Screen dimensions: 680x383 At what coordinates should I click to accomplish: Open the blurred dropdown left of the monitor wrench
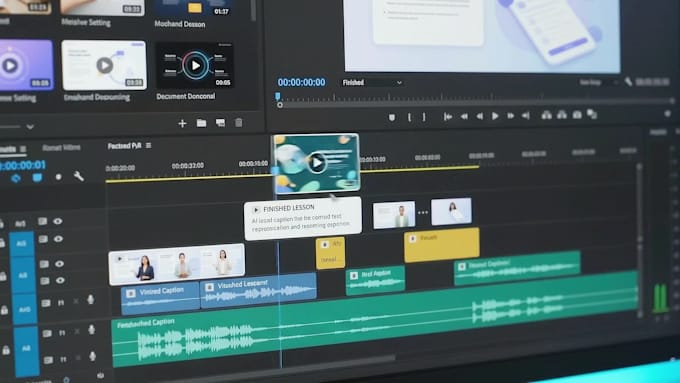pos(598,82)
